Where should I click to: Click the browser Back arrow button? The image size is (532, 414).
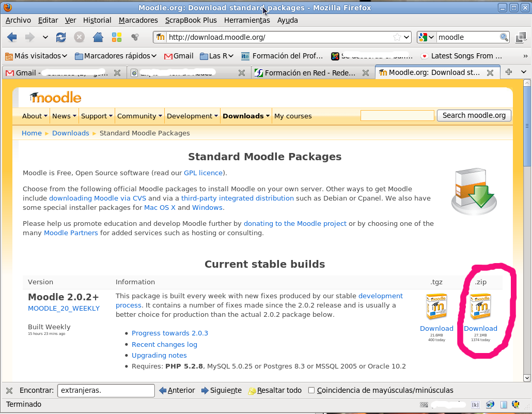point(12,37)
